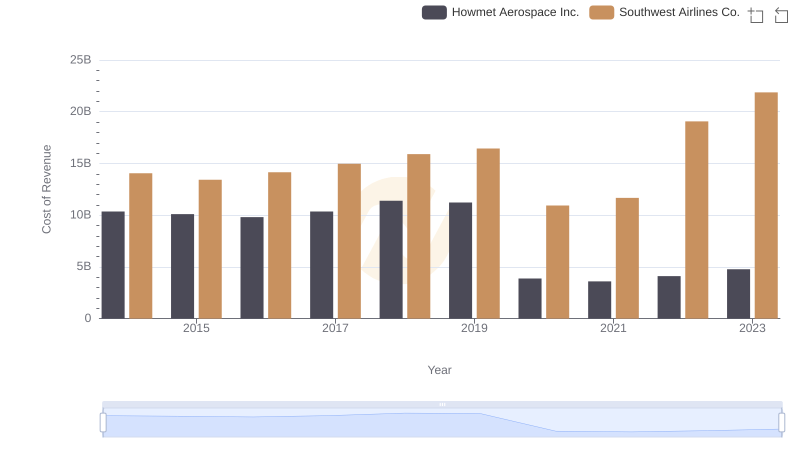Click the Howmet Aerospace 2016 bar
This screenshot has height=461, width=800.
(252, 268)
